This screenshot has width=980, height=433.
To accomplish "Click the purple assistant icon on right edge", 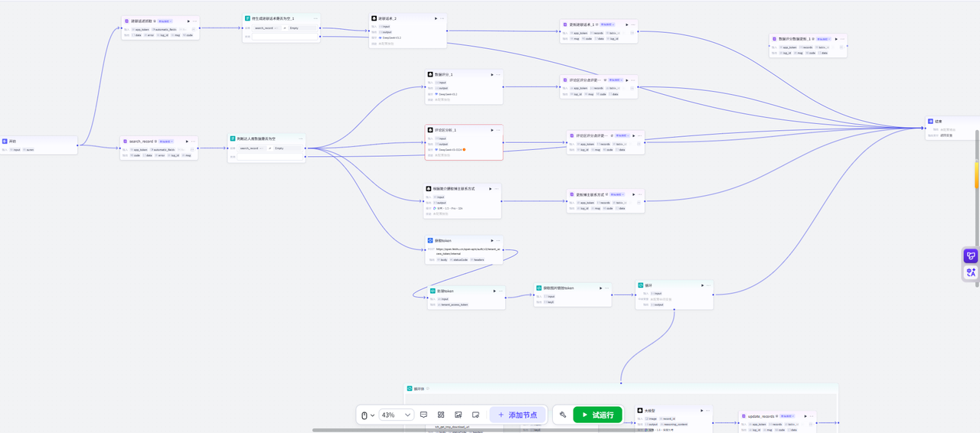I will (971, 256).
